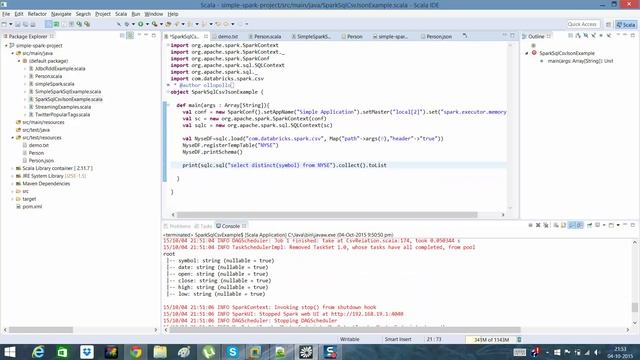The height and width of the screenshot is (360, 640).
Task: Click Package Explorer horizontal scrollbar
Action: tap(41, 330)
